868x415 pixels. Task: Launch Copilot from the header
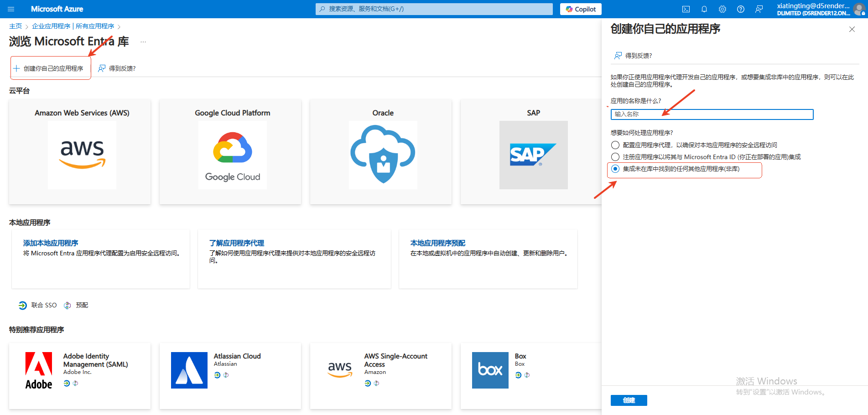[x=581, y=9]
